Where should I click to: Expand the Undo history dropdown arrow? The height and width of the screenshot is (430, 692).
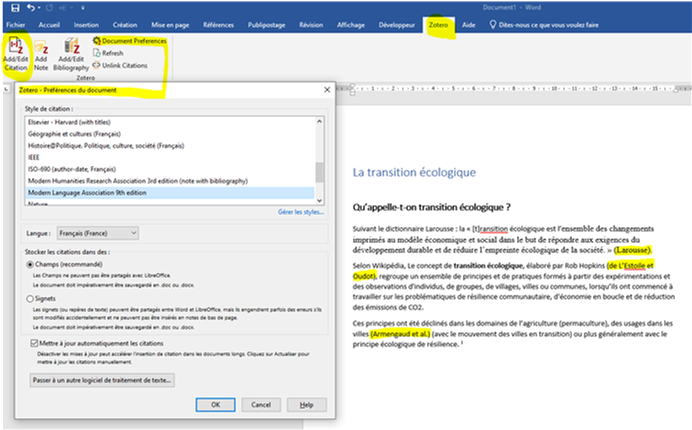coord(39,8)
